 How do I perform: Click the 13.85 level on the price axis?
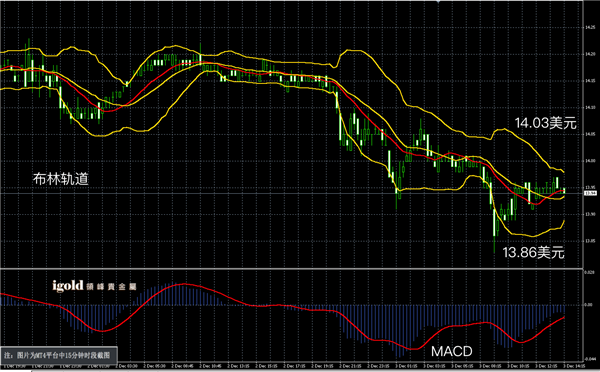coord(590,241)
